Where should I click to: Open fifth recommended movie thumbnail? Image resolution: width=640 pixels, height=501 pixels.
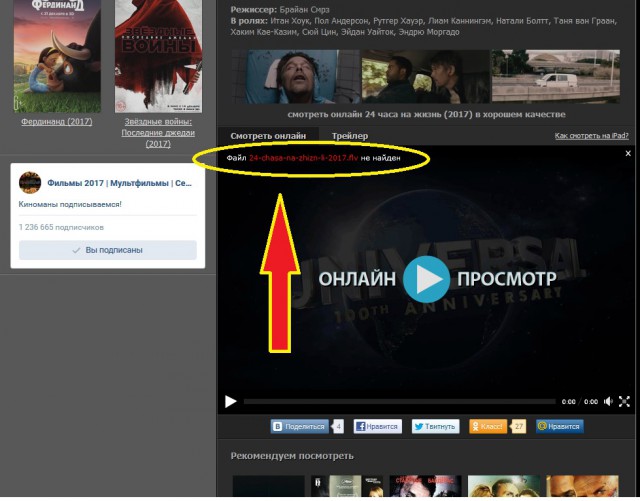pos(582,486)
